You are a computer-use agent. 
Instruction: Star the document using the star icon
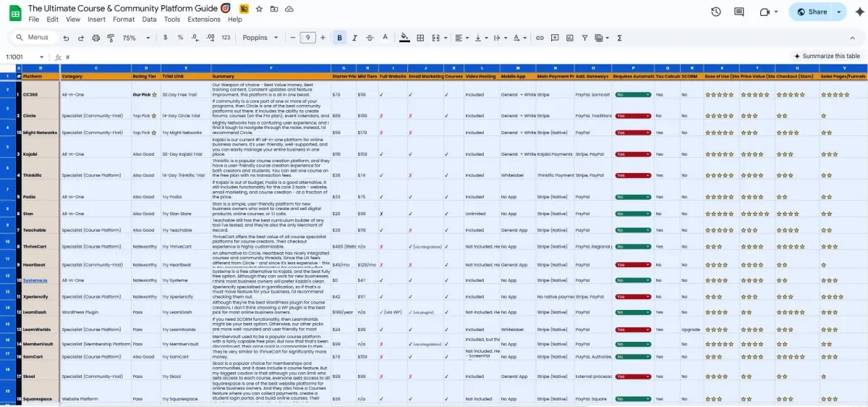[259, 9]
